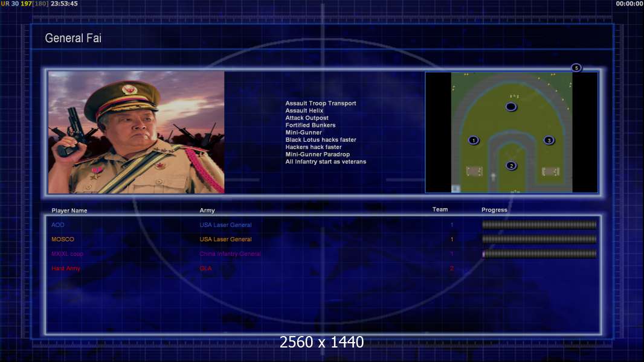Select player name "MX|XL coop"
The height and width of the screenshot is (362, 644).
67,254
